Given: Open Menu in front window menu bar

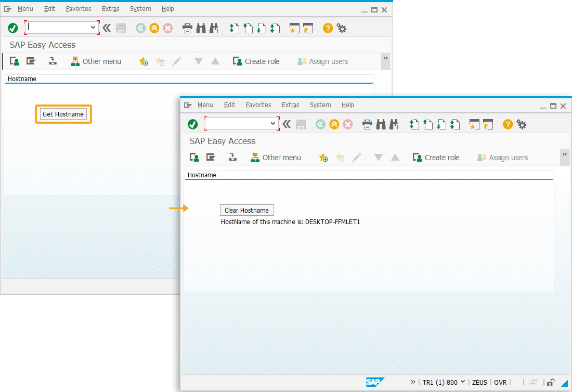Looking at the screenshot, I should click(x=205, y=105).
